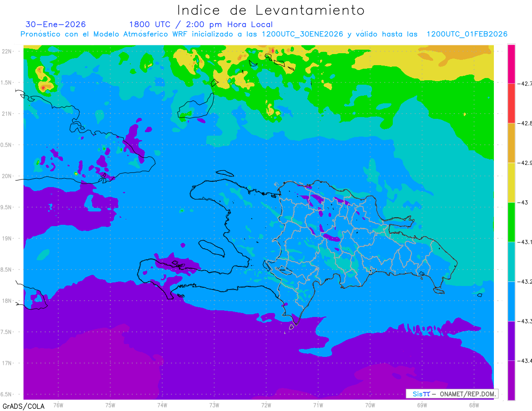Select the '17N' latitude label
The height and width of the screenshot is (411, 532).
point(7,363)
